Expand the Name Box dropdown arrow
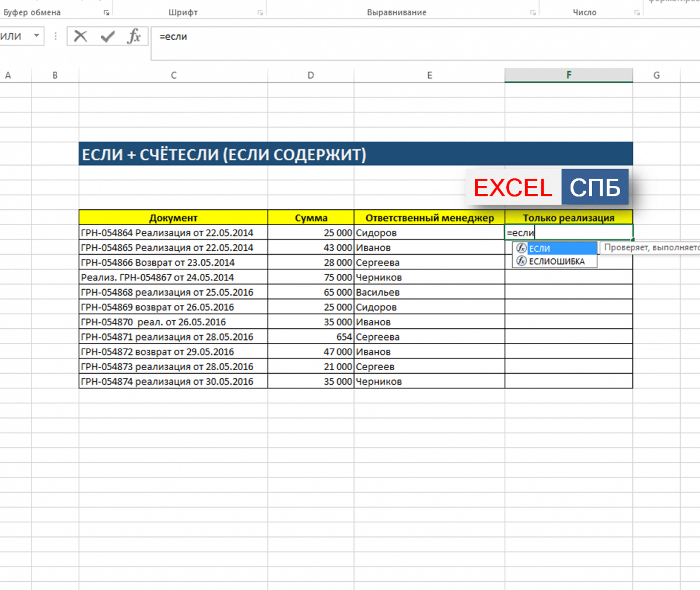Viewport: 700px width, 590px height. 36,36
